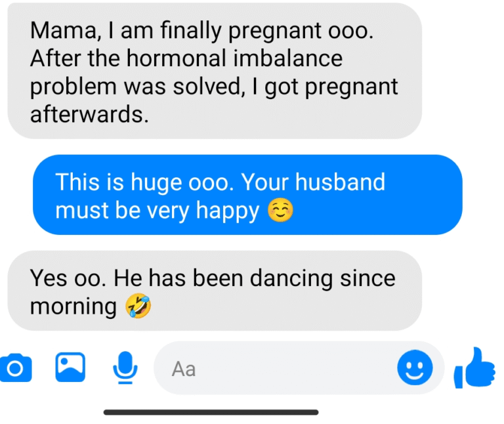Click the word 'afterwards.' in the first bubble
The image size is (504, 424).
(89, 114)
